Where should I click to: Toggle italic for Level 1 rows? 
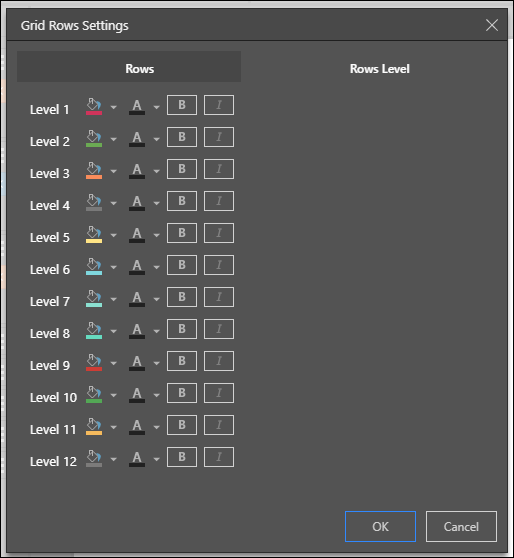(x=219, y=105)
